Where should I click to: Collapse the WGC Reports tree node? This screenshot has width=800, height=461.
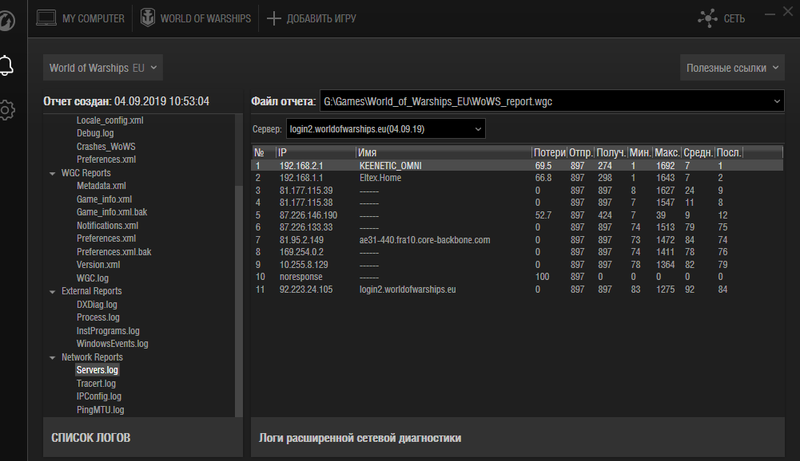(x=52, y=173)
